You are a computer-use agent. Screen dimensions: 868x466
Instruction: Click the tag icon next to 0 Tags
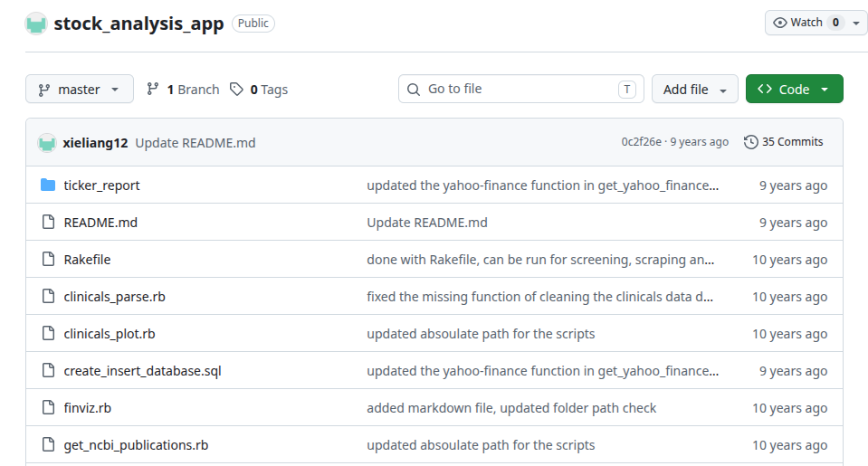tap(236, 89)
